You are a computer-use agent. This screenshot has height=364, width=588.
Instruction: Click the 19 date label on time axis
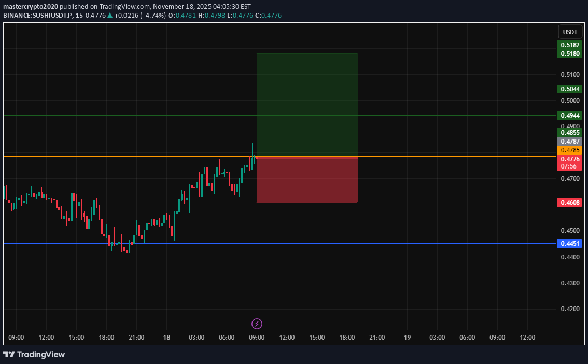click(x=408, y=338)
